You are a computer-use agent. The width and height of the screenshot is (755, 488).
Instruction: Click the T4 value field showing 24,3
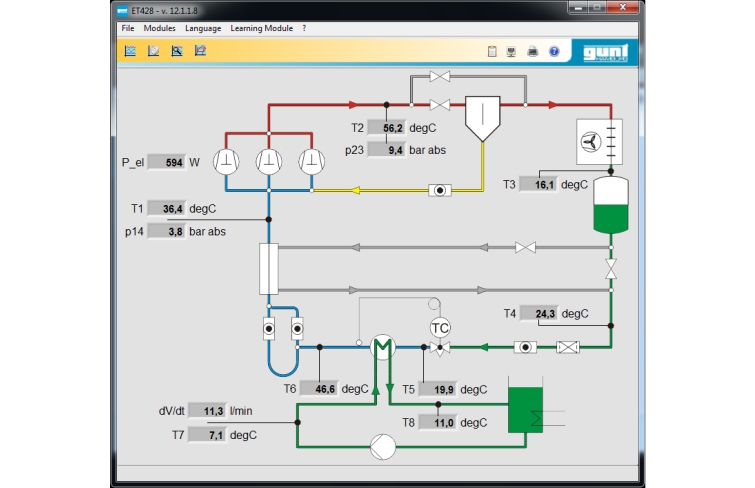click(x=539, y=314)
